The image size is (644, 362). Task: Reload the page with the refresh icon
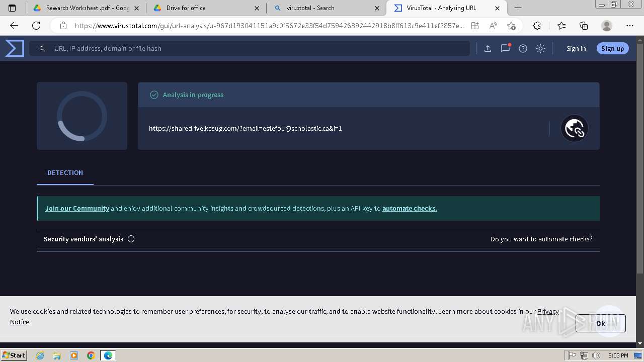[x=36, y=26]
